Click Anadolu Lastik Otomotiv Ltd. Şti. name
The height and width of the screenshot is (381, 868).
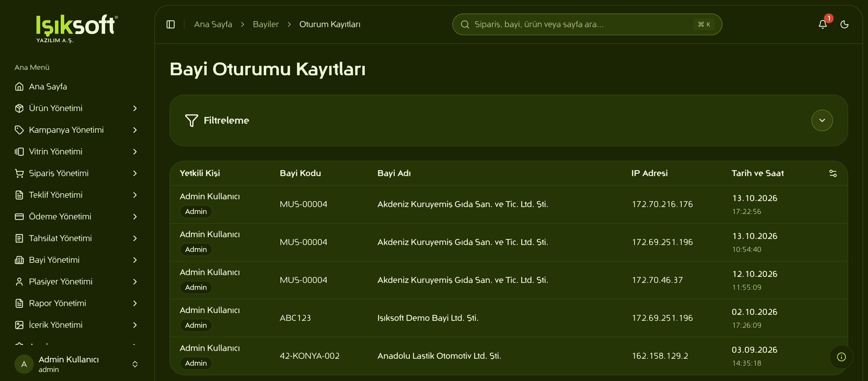439,356
